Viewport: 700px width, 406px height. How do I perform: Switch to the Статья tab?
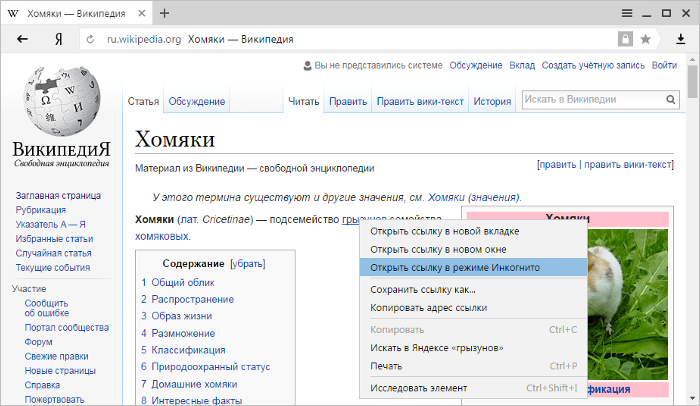(143, 101)
